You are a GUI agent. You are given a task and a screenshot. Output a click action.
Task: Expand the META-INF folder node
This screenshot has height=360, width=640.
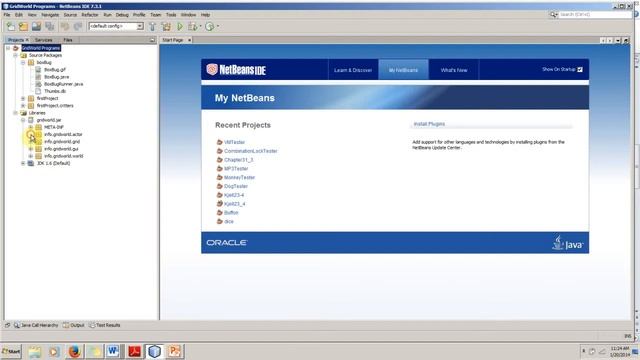coord(31,127)
